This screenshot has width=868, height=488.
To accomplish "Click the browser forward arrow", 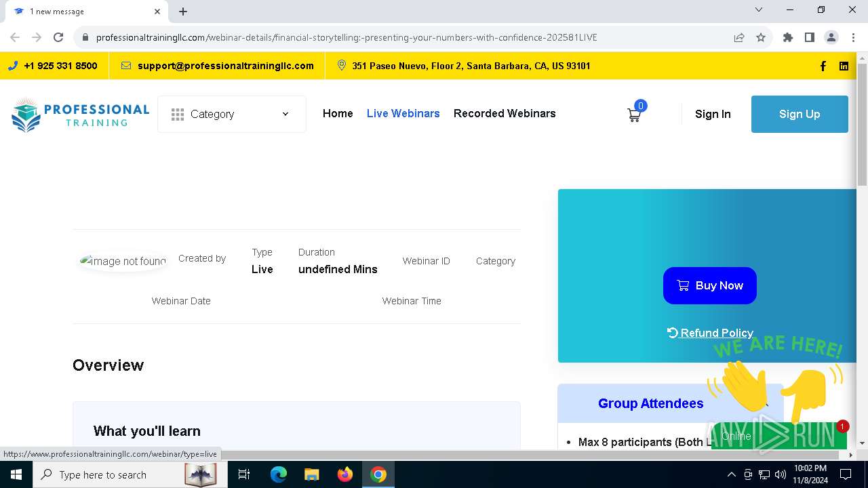I will 37,37.
